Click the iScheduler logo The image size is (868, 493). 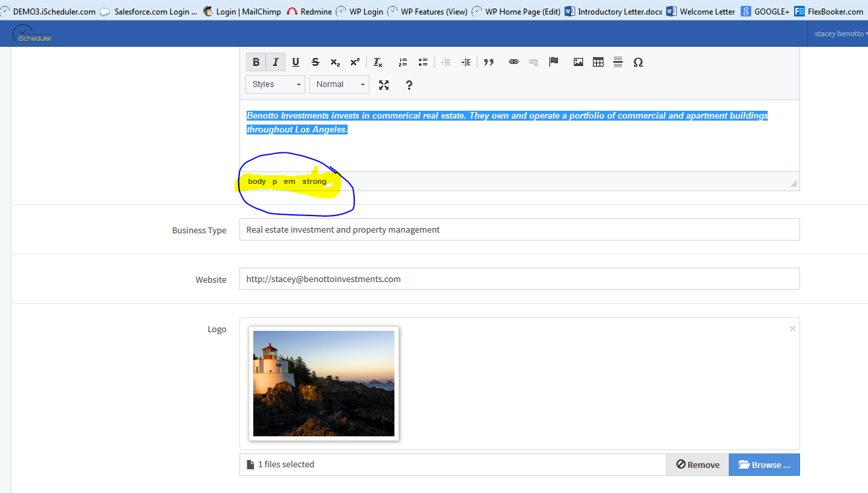pyautogui.click(x=32, y=34)
